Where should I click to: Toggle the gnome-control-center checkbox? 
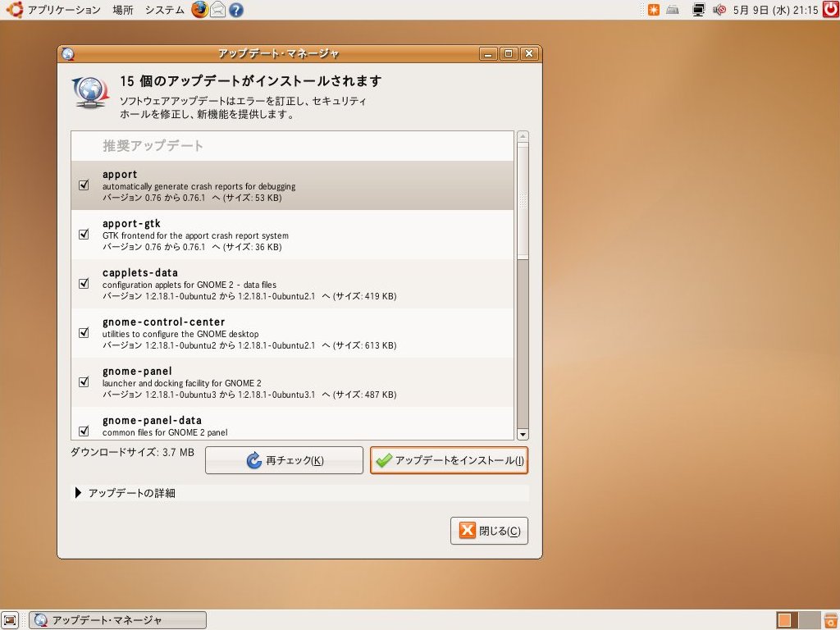click(84, 333)
